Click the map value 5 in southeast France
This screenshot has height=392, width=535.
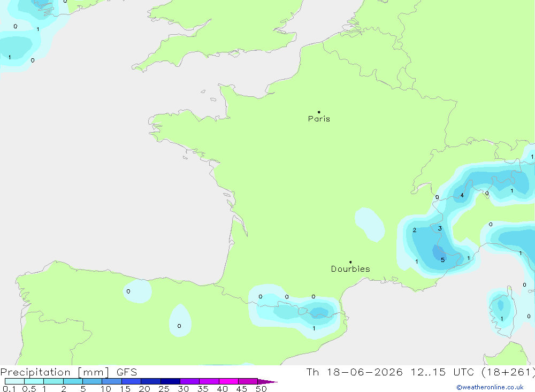(x=442, y=260)
